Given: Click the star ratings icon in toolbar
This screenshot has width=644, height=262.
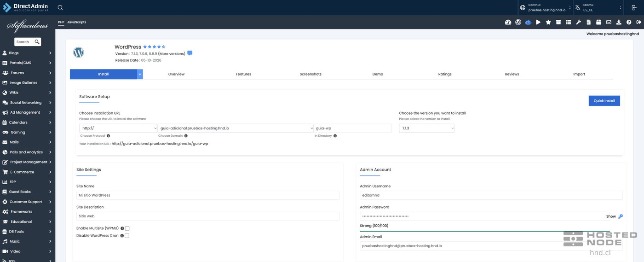Looking at the screenshot, I should pyautogui.click(x=548, y=22).
